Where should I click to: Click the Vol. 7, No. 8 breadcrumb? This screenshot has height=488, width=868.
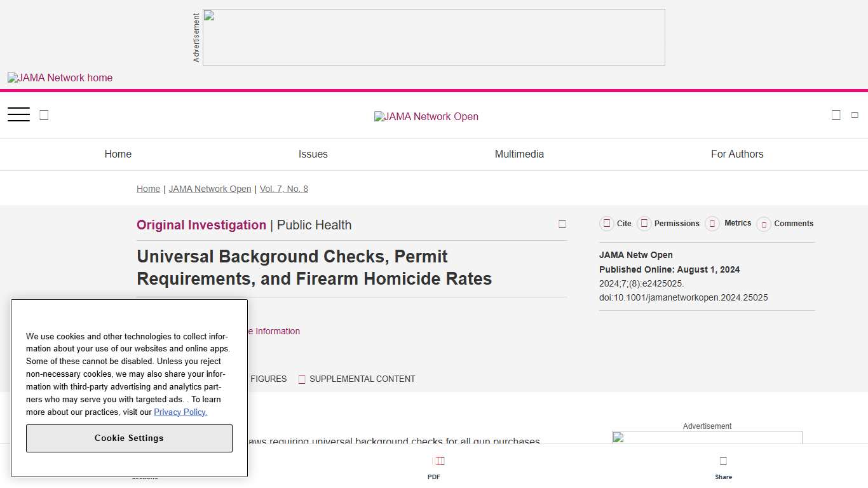click(283, 189)
